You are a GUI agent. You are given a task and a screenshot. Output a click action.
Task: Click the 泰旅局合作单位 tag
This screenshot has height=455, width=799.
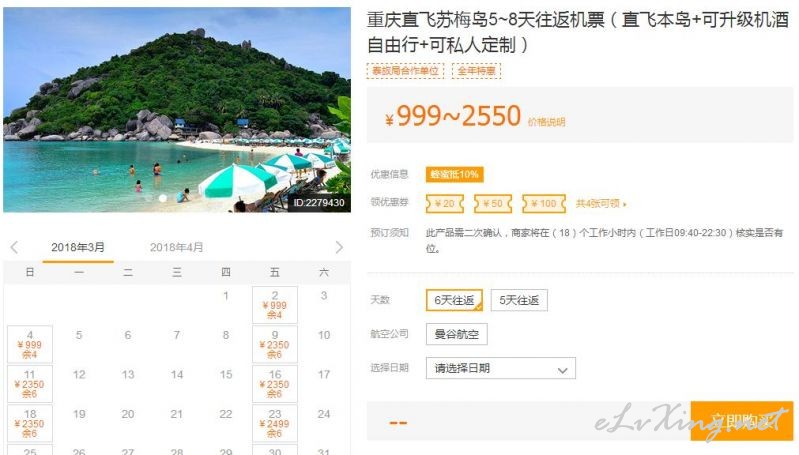[x=405, y=71]
